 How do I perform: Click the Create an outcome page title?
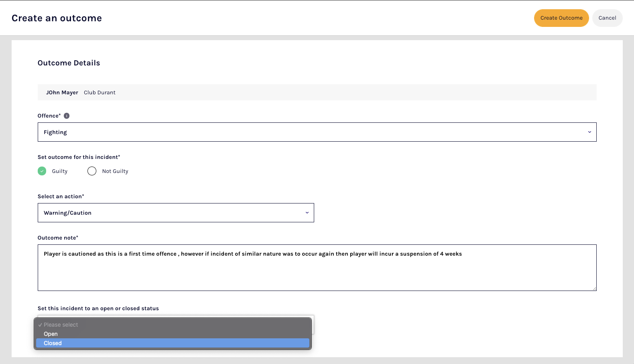coord(57,18)
